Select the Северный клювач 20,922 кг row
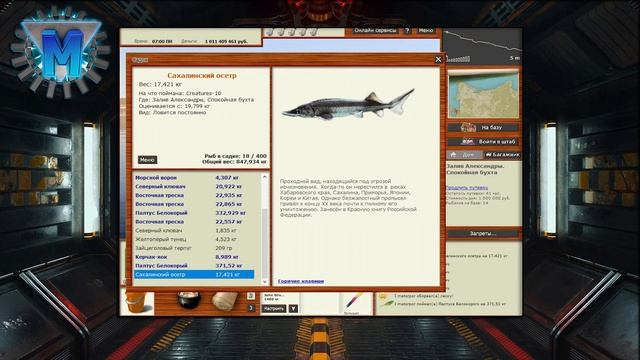 [x=195, y=187]
